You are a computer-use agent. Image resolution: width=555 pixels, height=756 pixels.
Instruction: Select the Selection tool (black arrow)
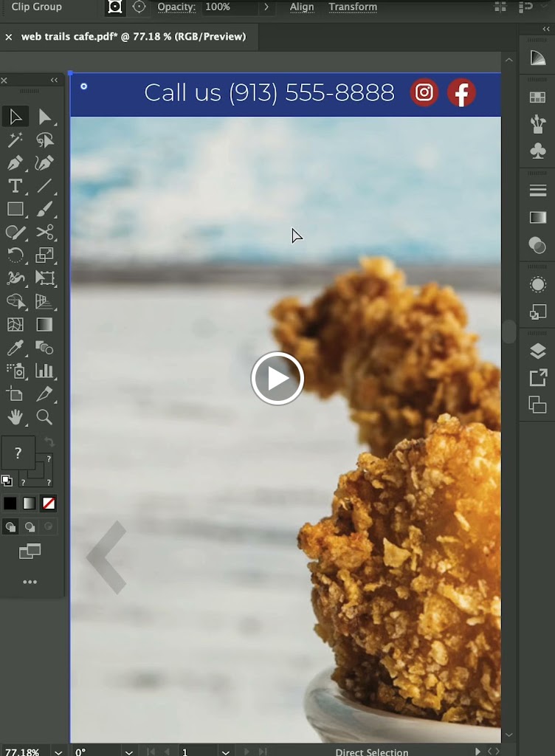[15, 117]
